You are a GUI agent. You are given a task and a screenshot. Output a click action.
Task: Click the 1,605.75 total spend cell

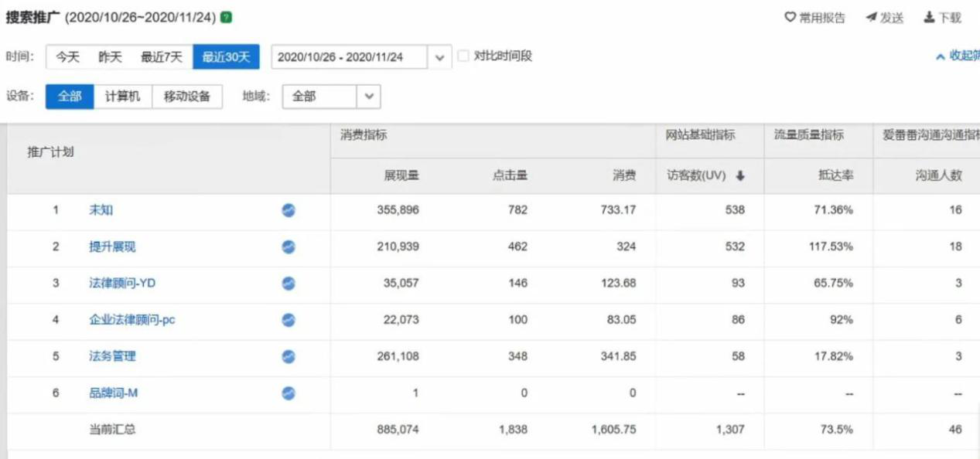613,429
